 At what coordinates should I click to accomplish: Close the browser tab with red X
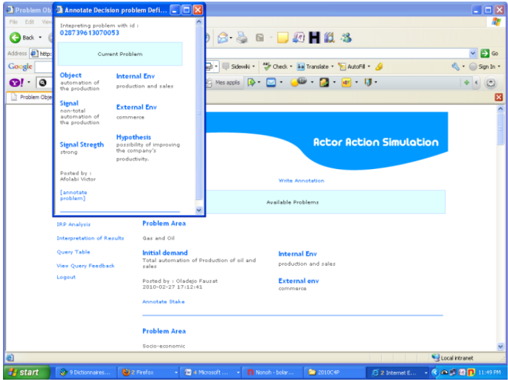pyautogui.click(x=499, y=97)
